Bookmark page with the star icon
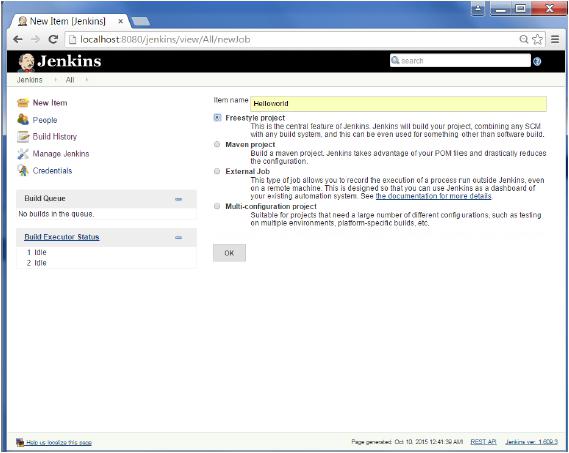This screenshot has height=453, width=569. point(537,39)
